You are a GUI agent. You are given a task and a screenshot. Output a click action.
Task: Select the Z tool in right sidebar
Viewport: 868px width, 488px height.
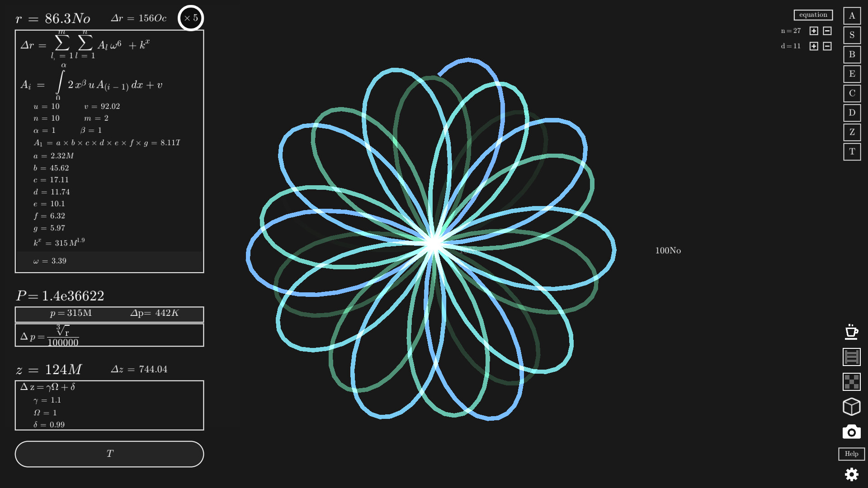(851, 132)
